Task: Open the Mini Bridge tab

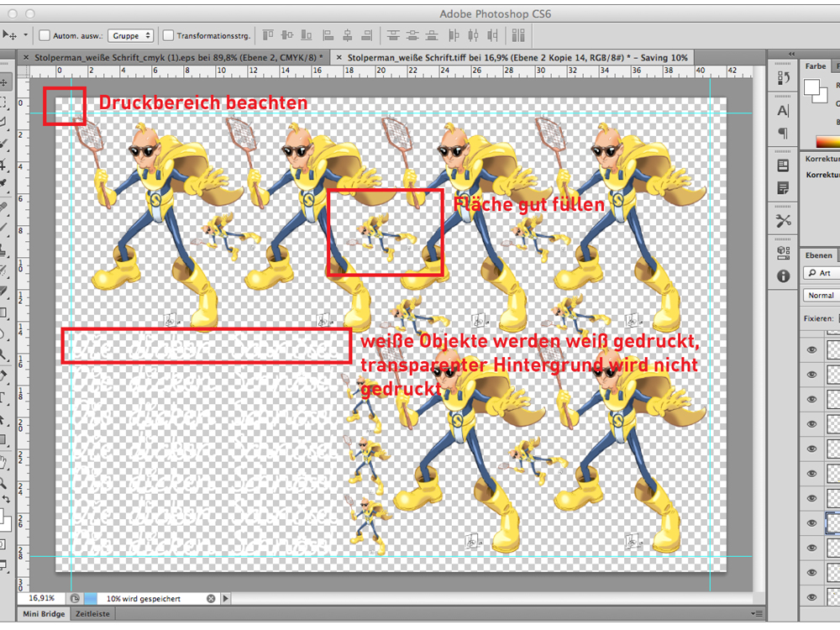Action: point(44,614)
